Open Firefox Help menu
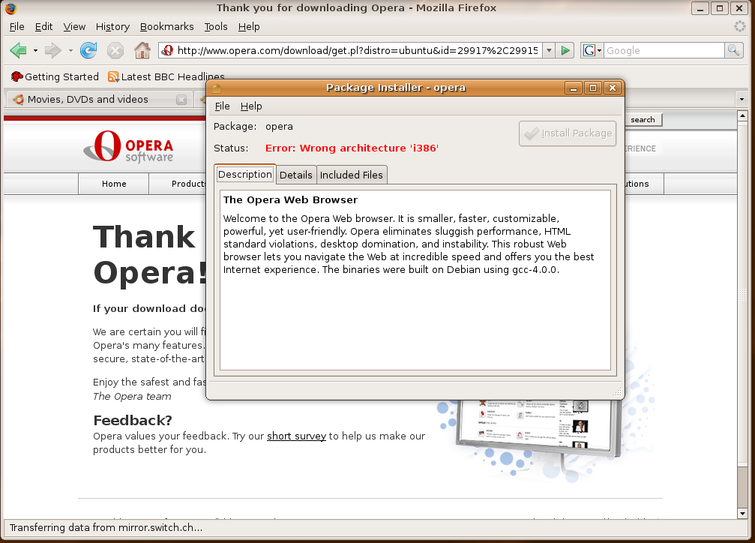 (249, 26)
